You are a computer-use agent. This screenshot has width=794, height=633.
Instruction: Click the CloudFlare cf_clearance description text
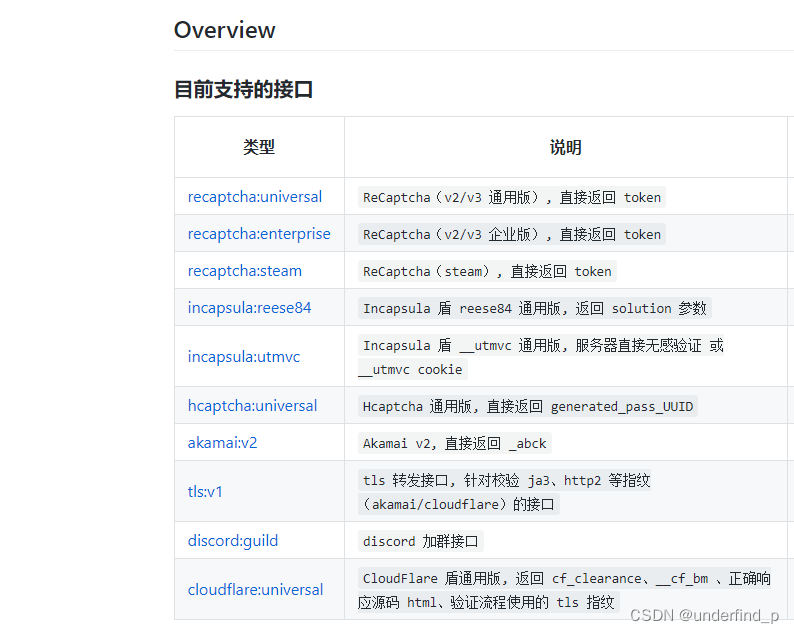tap(565, 578)
